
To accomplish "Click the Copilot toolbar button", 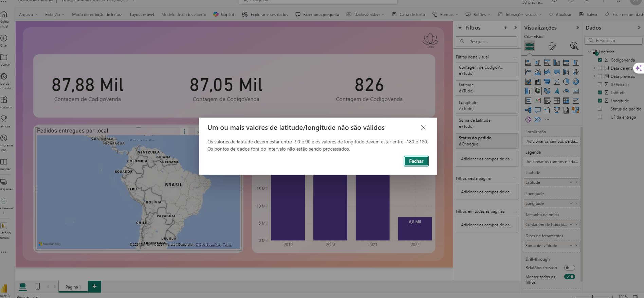I will [224, 15].
